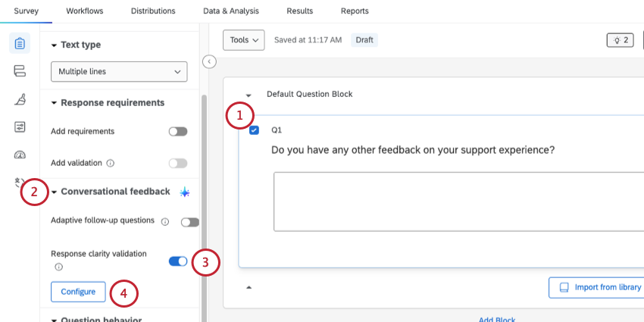Collapse the Text type section

[54, 45]
